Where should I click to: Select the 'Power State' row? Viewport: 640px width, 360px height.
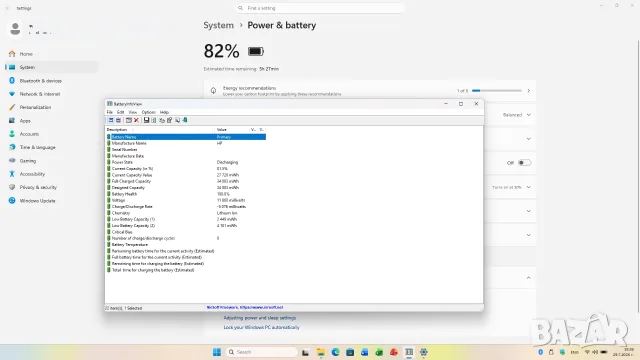(x=186, y=162)
